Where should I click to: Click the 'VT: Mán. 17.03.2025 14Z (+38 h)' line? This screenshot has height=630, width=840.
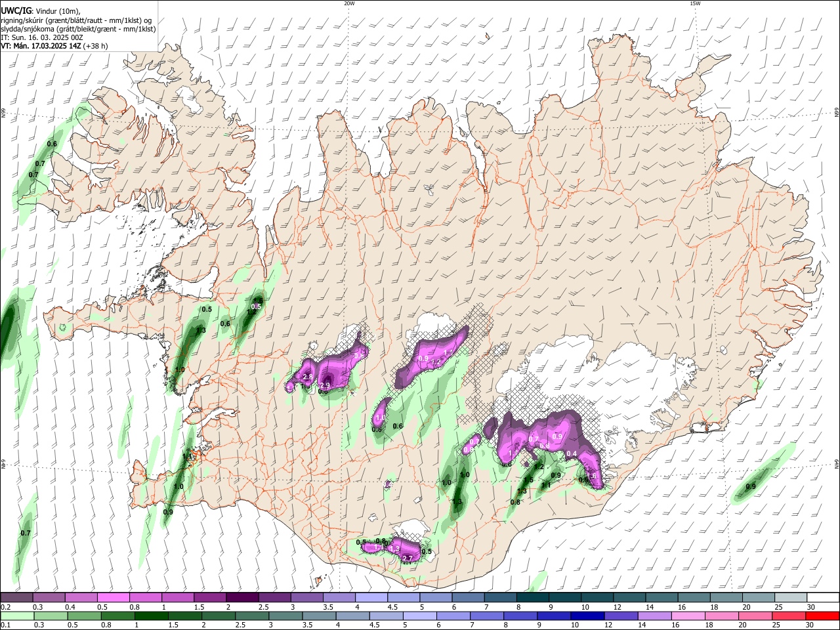click(x=54, y=46)
